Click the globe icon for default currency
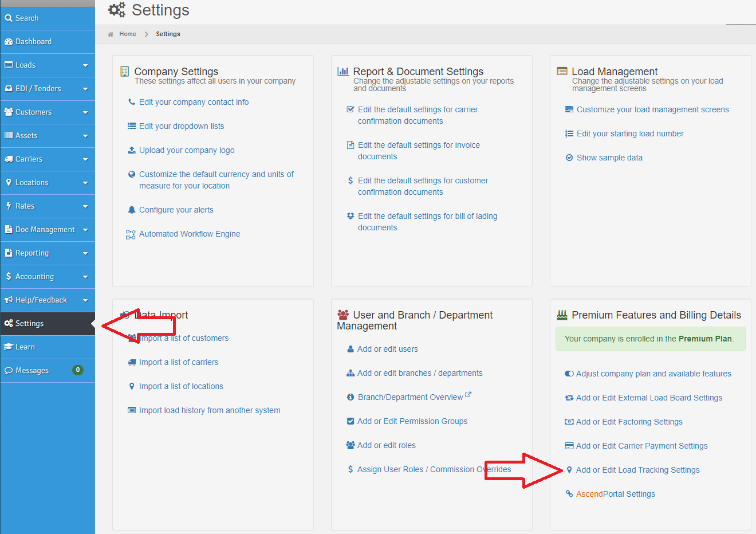Screen dimensions: 756x534 coord(132,174)
